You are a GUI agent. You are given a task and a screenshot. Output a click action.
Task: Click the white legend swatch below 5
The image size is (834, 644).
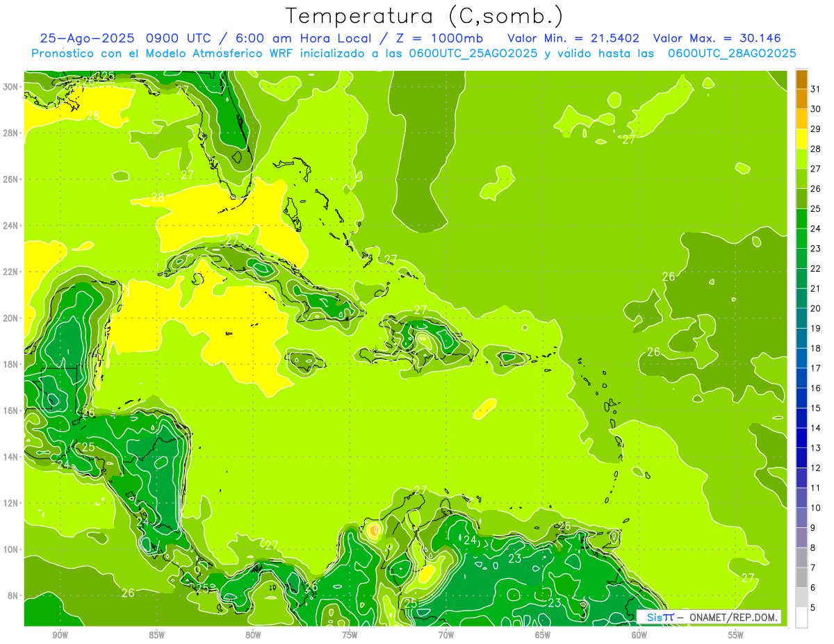(801, 618)
